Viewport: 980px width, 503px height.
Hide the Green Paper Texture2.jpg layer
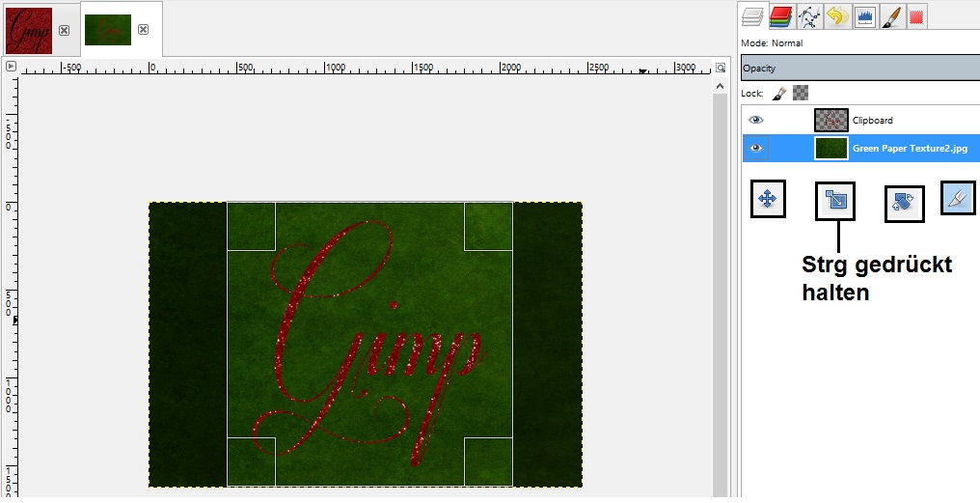tap(755, 149)
